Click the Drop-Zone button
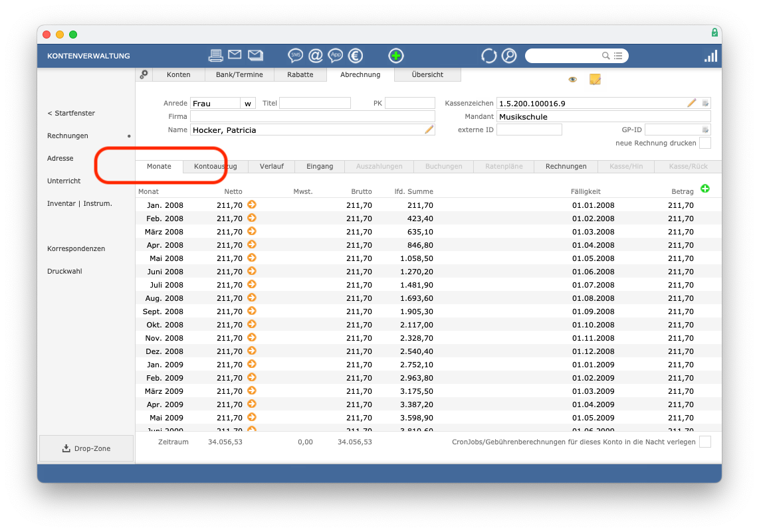 [x=86, y=448]
